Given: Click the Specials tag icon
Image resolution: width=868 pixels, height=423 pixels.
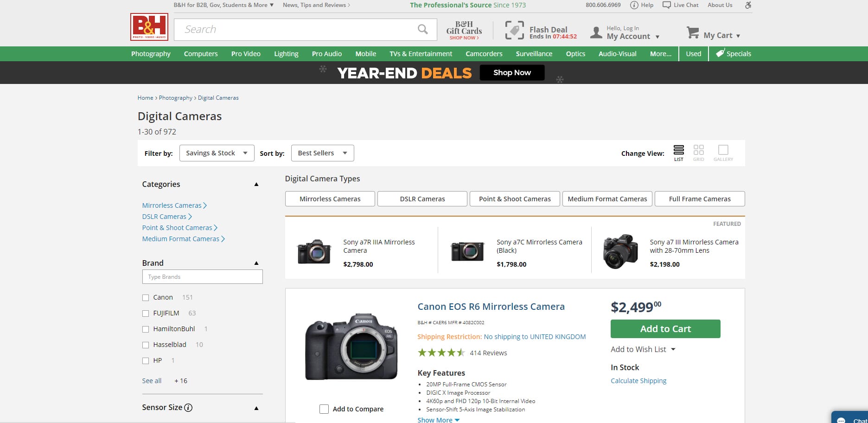Looking at the screenshot, I should point(720,53).
